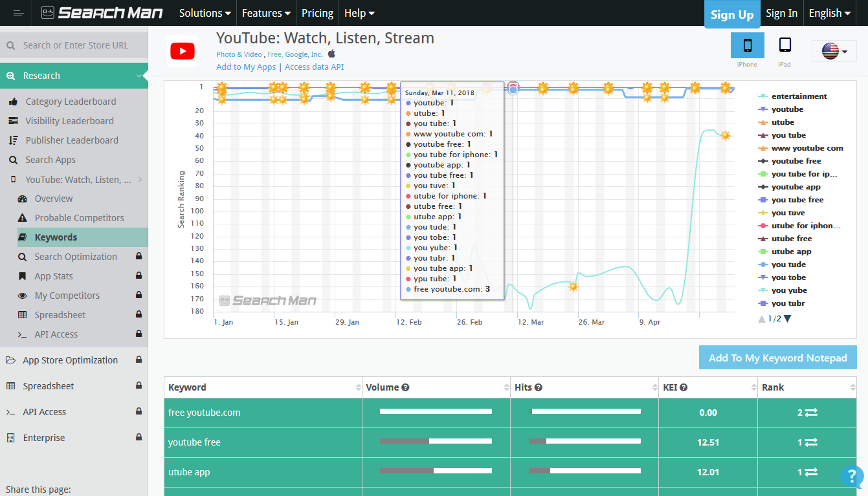Screen dimensions: 868x496
Task: Expand the Solutions menu
Action: coord(205,13)
